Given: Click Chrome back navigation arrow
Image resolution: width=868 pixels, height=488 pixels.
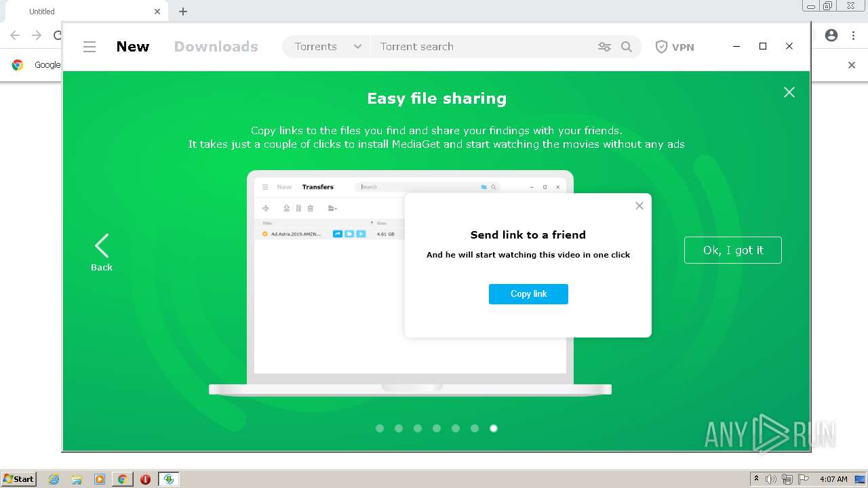Looking at the screenshot, I should coord(15,35).
